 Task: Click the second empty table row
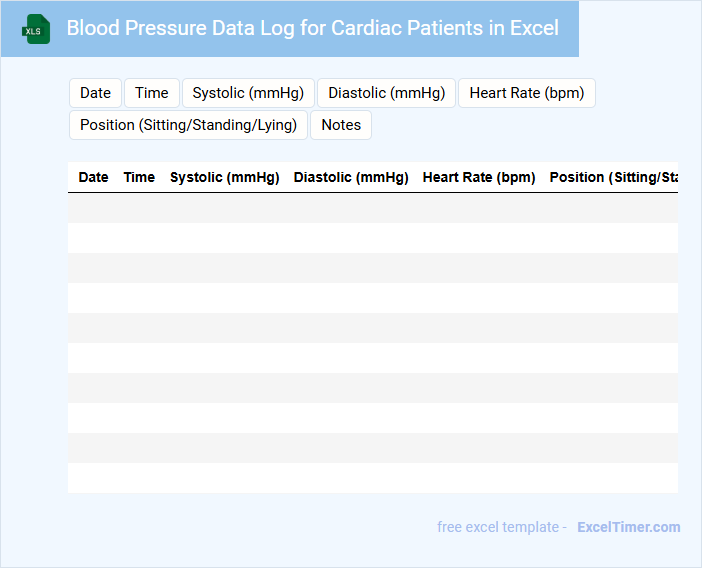tap(372, 238)
